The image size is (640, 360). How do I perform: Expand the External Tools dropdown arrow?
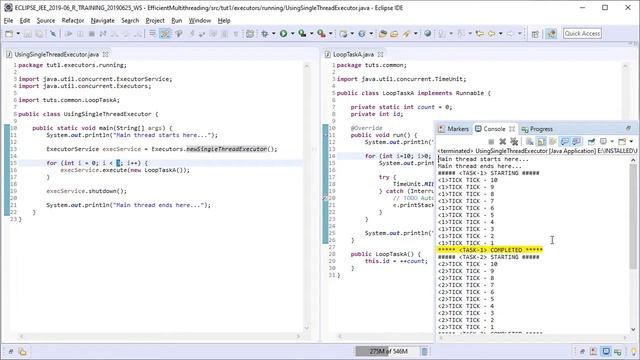click(330, 34)
